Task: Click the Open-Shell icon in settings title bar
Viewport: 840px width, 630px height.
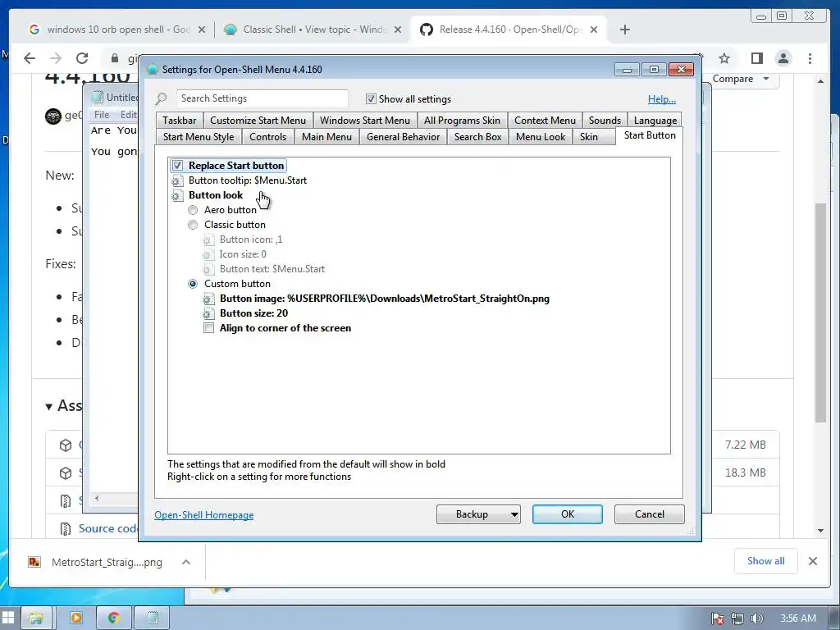Action: pos(152,70)
